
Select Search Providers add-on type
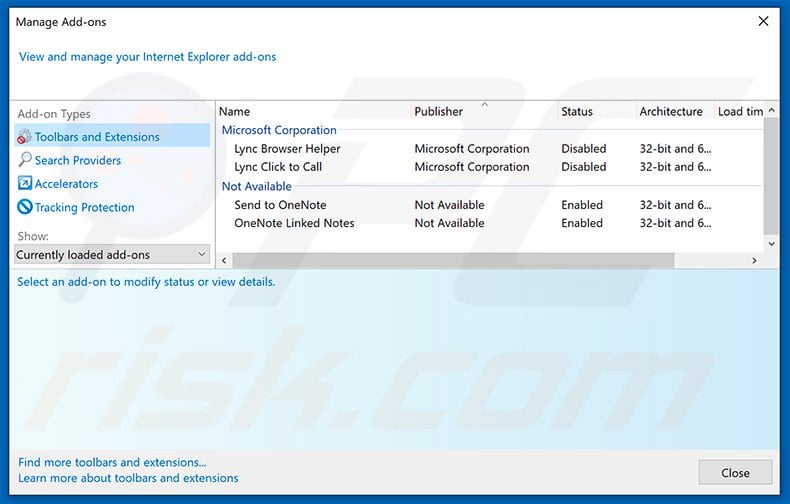[78, 160]
